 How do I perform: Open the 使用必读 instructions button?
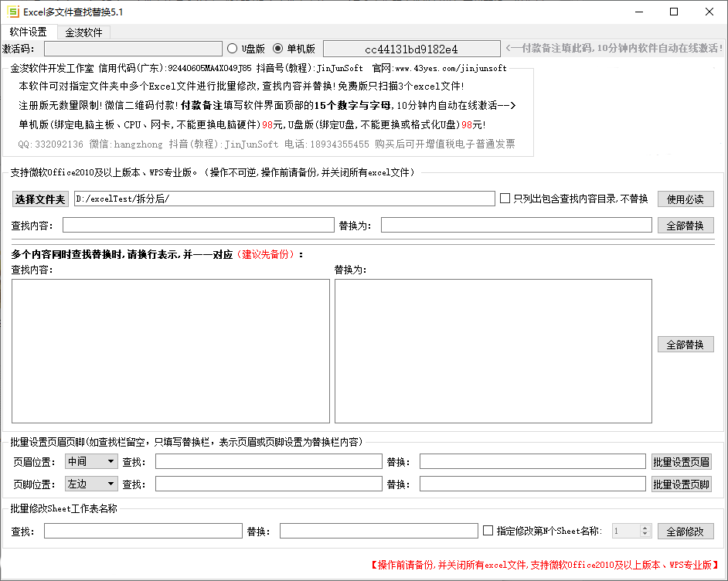click(685, 199)
